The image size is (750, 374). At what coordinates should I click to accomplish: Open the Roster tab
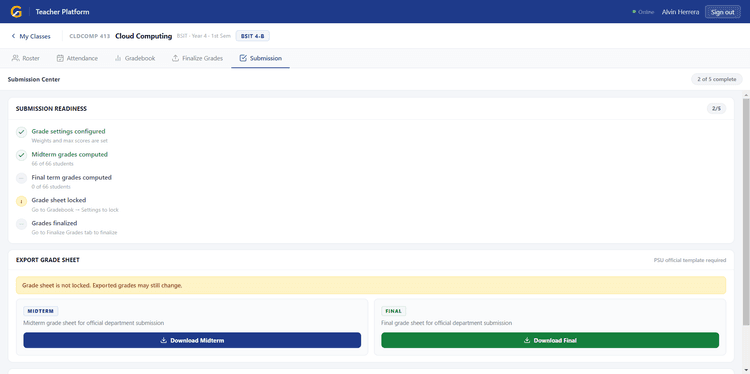tap(25, 58)
